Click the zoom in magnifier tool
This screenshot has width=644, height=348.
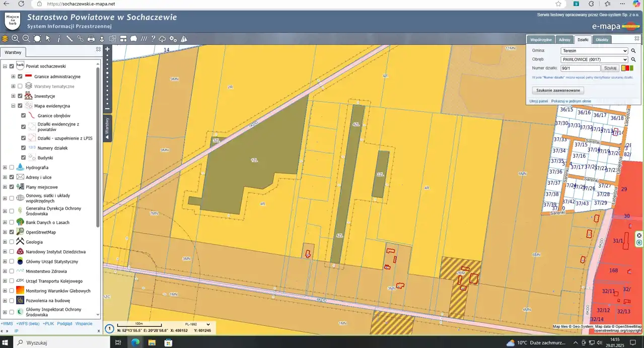coord(16,39)
